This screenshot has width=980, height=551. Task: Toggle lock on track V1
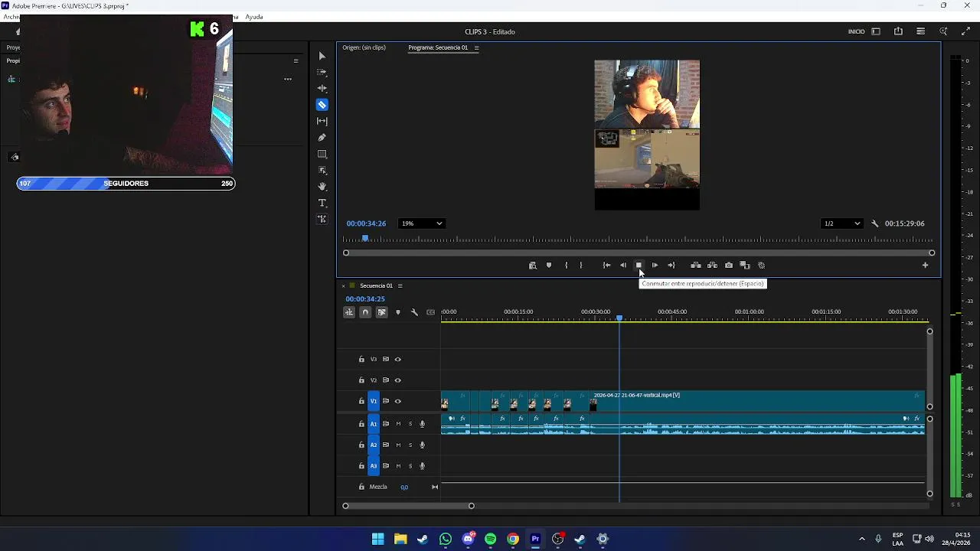pos(361,401)
